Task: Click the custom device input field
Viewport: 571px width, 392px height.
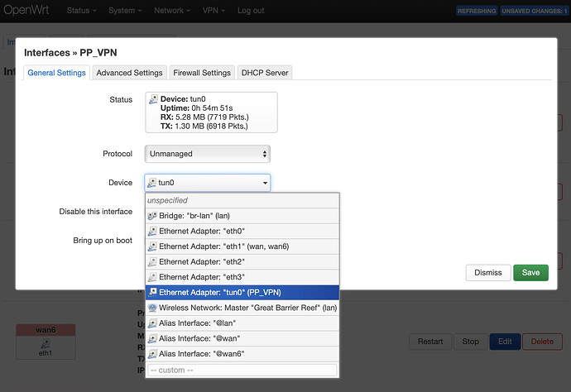Action: pos(242,370)
